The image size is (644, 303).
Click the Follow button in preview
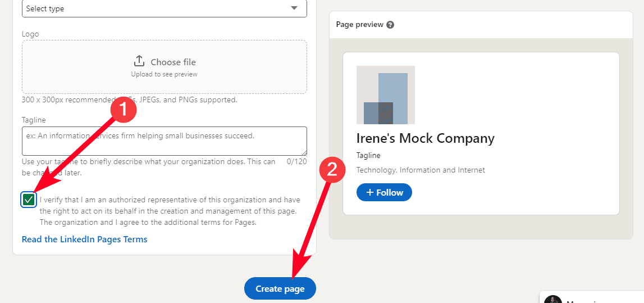coord(384,192)
